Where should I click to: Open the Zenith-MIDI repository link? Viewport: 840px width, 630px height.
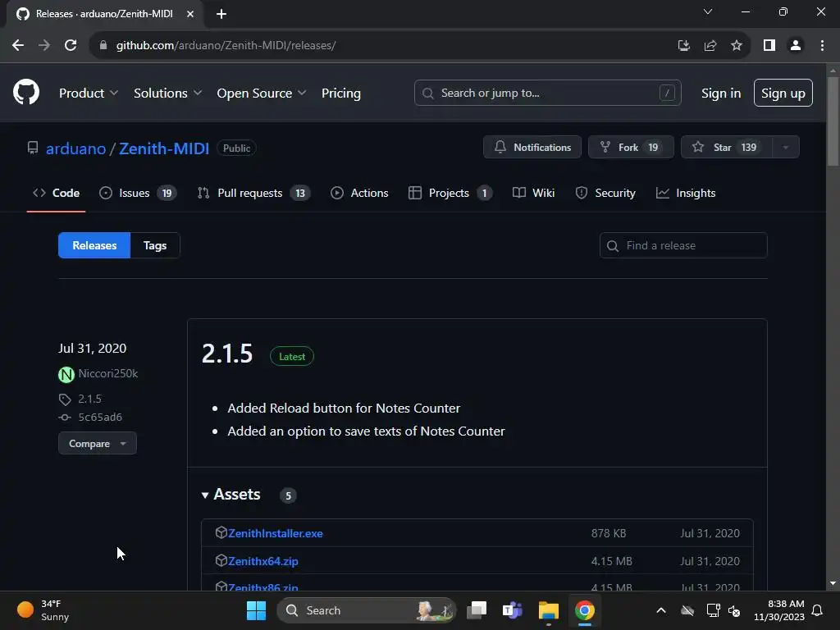pos(164,148)
